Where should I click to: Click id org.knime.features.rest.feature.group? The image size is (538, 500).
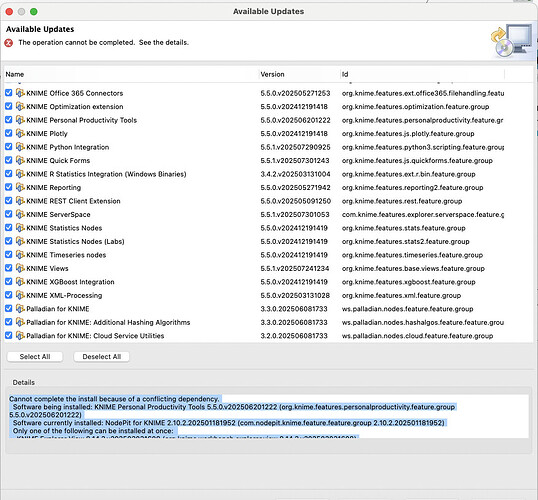pyautogui.click(x=402, y=201)
